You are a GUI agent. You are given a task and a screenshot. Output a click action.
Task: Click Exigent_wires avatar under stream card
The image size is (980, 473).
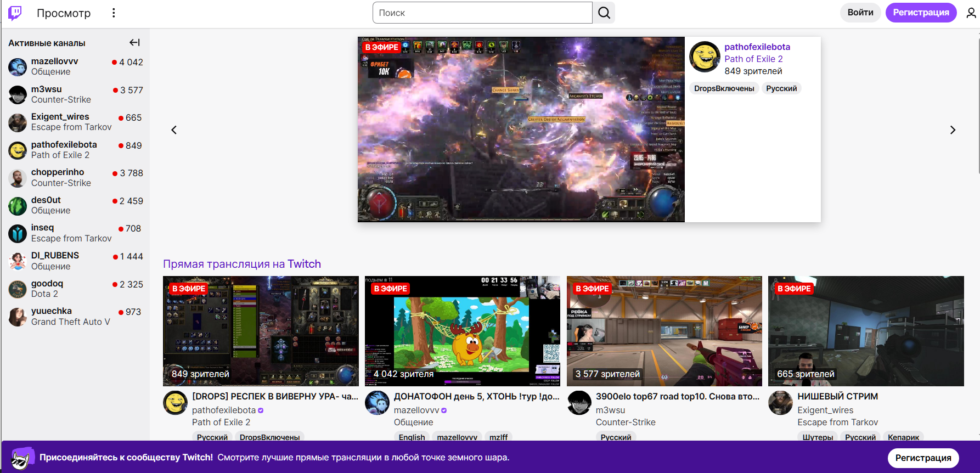(780, 403)
